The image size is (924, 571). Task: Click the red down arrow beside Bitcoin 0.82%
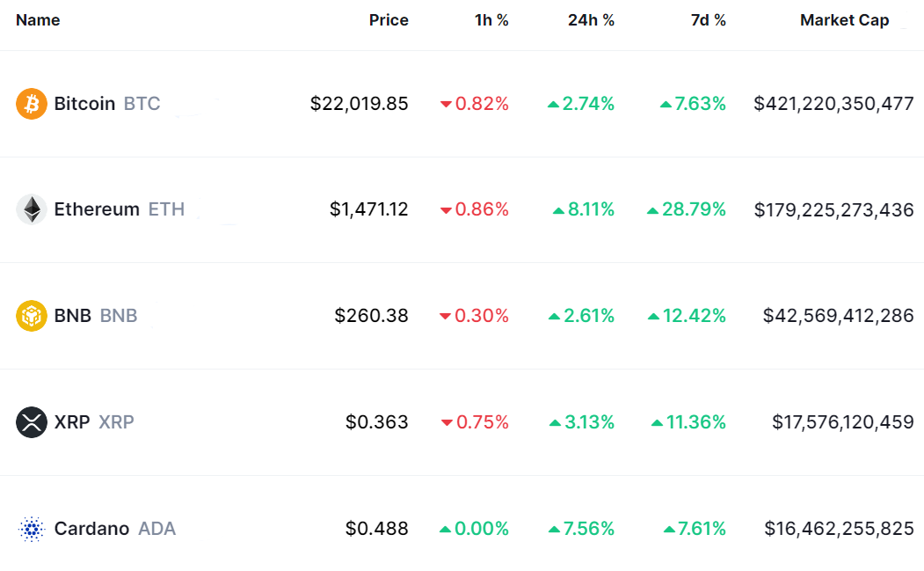point(446,105)
